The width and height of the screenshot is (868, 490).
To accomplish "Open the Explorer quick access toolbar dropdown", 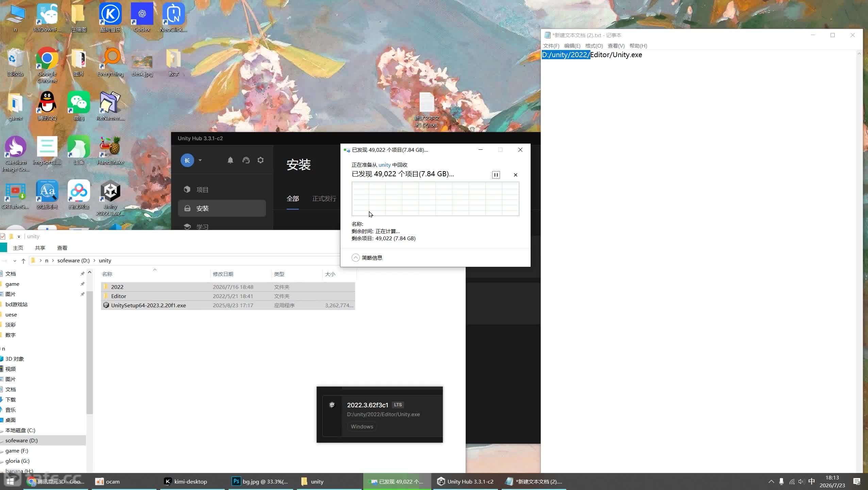I will coord(19,236).
